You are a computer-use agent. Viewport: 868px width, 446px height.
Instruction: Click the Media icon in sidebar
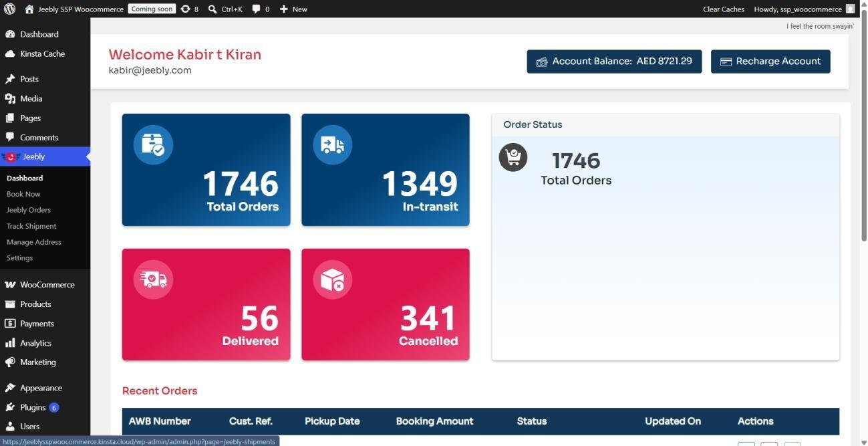10,98
